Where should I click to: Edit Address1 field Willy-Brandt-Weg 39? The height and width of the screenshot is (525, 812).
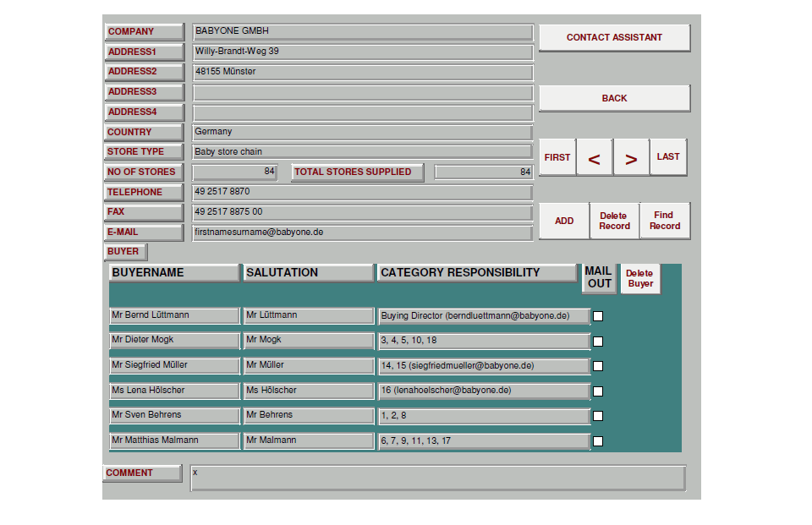(x=363, y=52)
